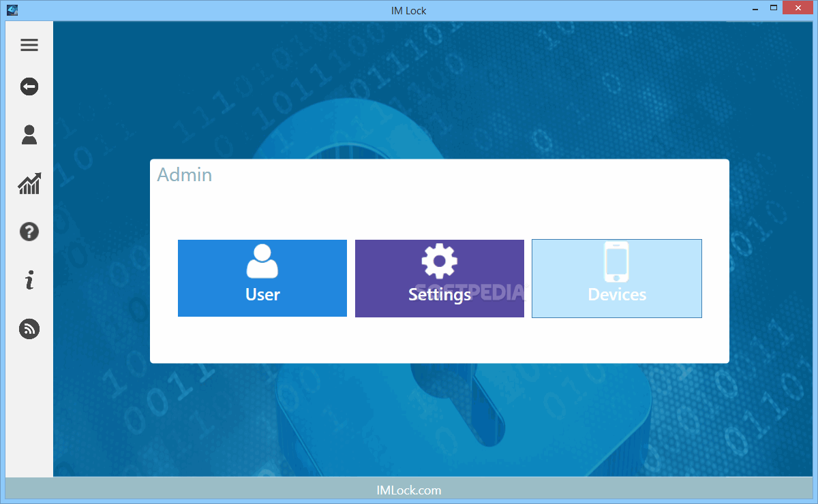Open the user profile icon in sidebar

29,135
